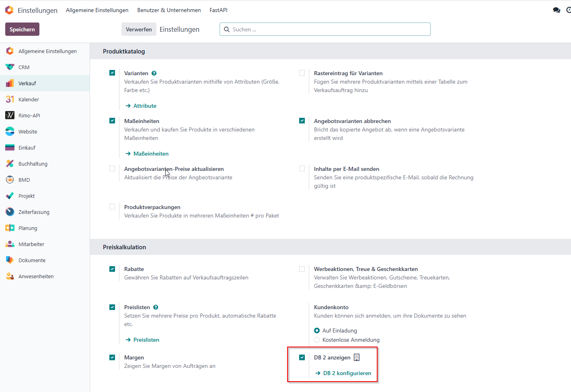Click the Kalender icon in the sidebar
Image resolution: width=571 pixels, height=392 pixels.
click(x=10, y=99)
